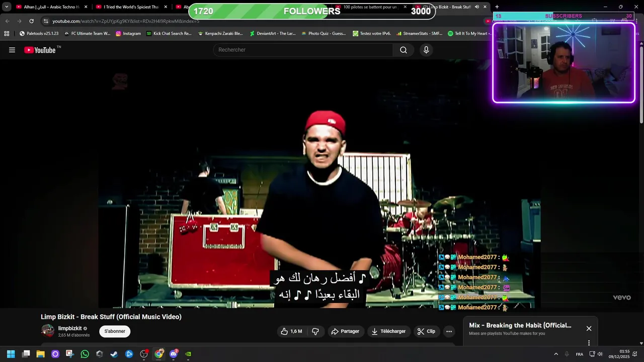Create a Clip from the video

[x=427, y=331]
